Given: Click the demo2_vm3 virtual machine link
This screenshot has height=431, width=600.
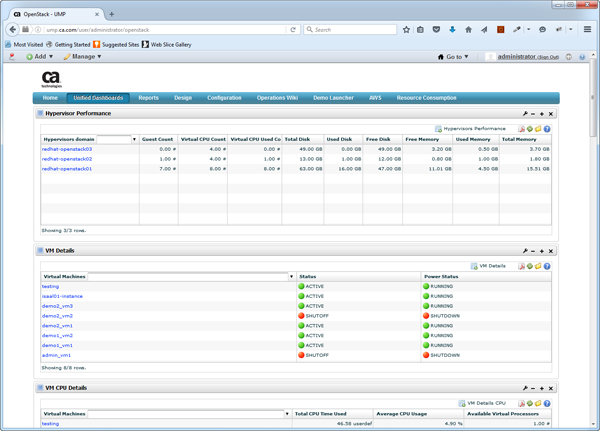Looking at the screenshot, I should pyautogui.click(x=57, y=306).
